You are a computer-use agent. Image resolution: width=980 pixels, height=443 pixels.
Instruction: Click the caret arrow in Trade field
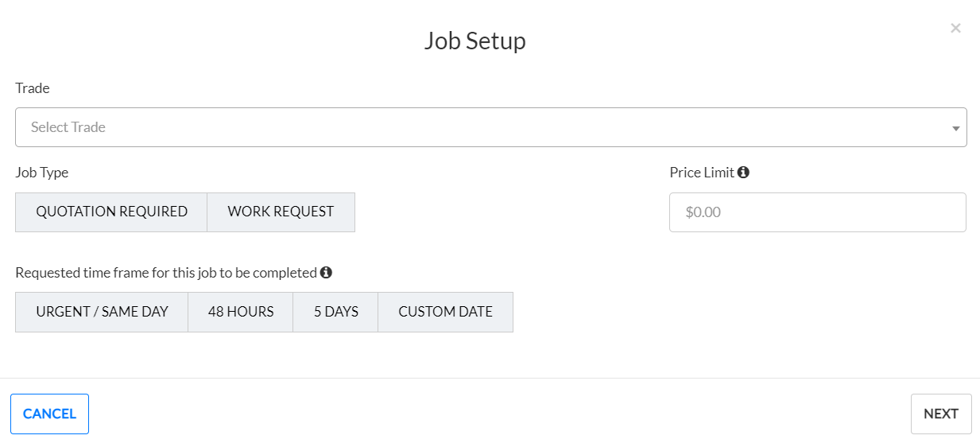tap(955, 128)
